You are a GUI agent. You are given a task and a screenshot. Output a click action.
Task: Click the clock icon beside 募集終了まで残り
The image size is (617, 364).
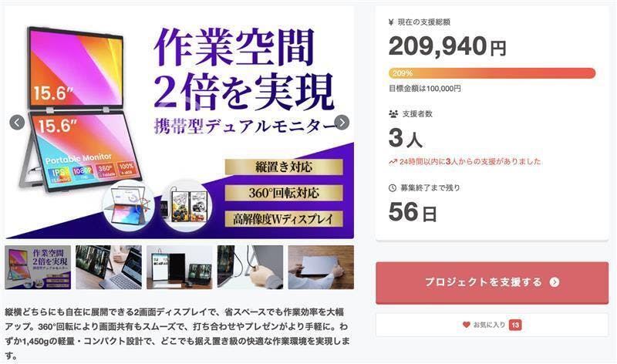[393, 186]
